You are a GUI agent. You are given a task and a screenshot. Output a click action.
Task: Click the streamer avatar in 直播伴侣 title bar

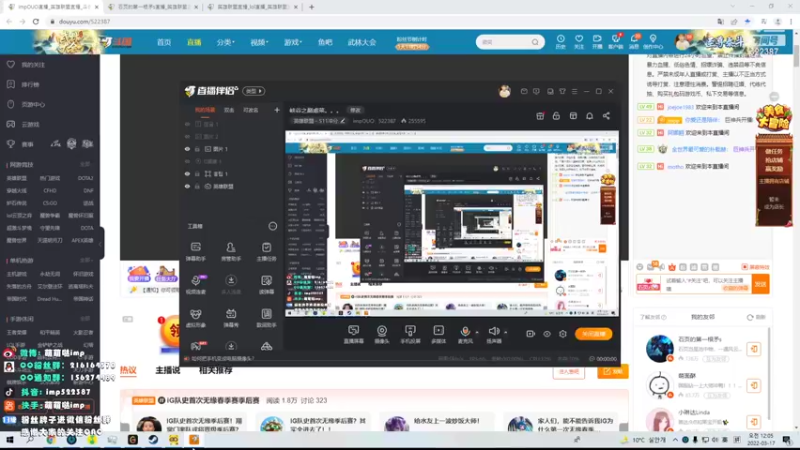505,91
